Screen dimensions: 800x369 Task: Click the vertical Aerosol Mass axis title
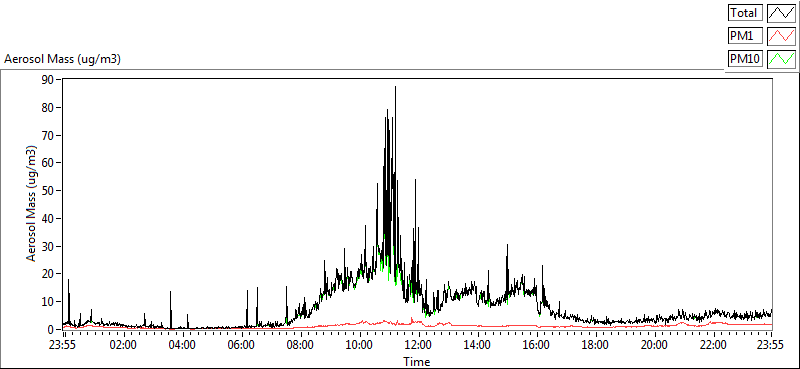[32, 204]
